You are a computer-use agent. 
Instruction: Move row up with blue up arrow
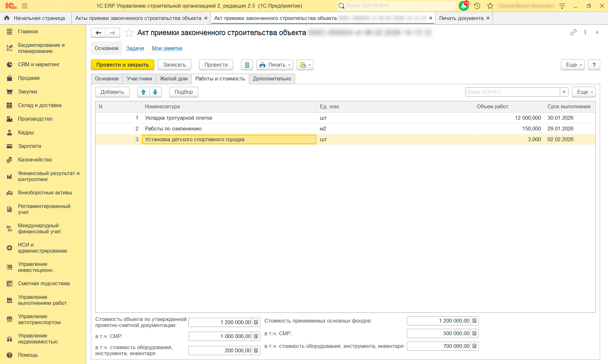coord(143,92)
